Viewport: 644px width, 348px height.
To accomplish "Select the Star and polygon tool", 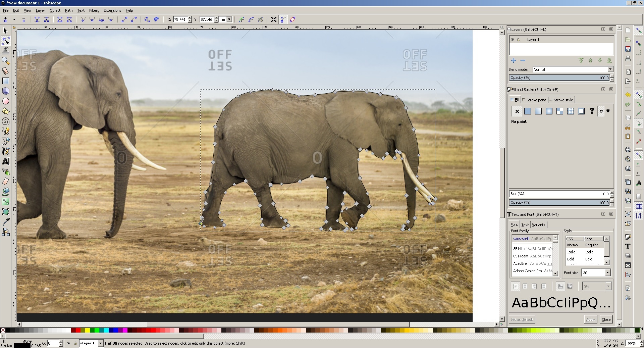I will click(x=5, y=111).
